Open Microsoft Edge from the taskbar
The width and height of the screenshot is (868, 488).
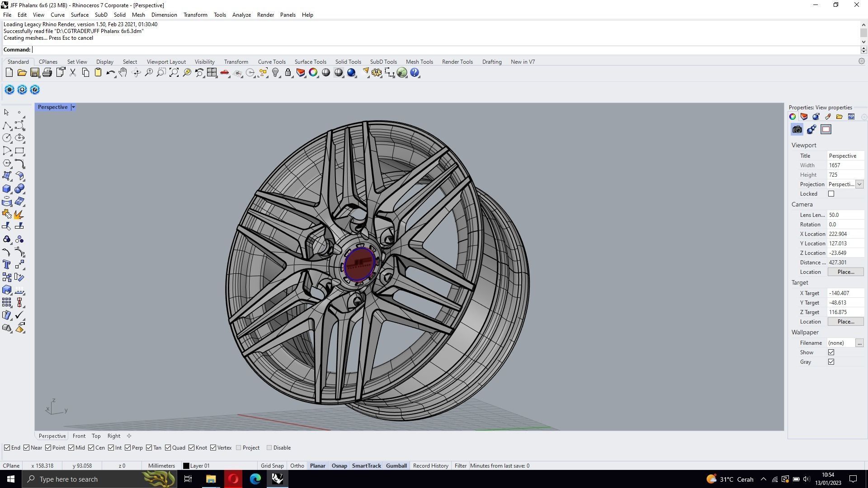(255, 479)
